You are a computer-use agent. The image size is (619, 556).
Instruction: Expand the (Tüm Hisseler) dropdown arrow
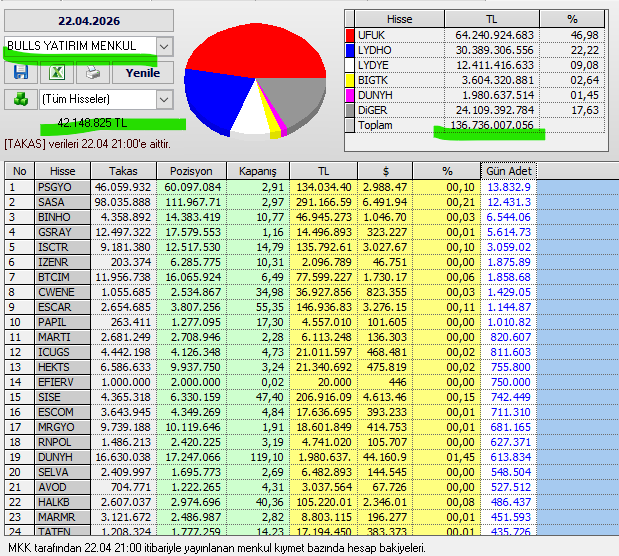point(164,99)
